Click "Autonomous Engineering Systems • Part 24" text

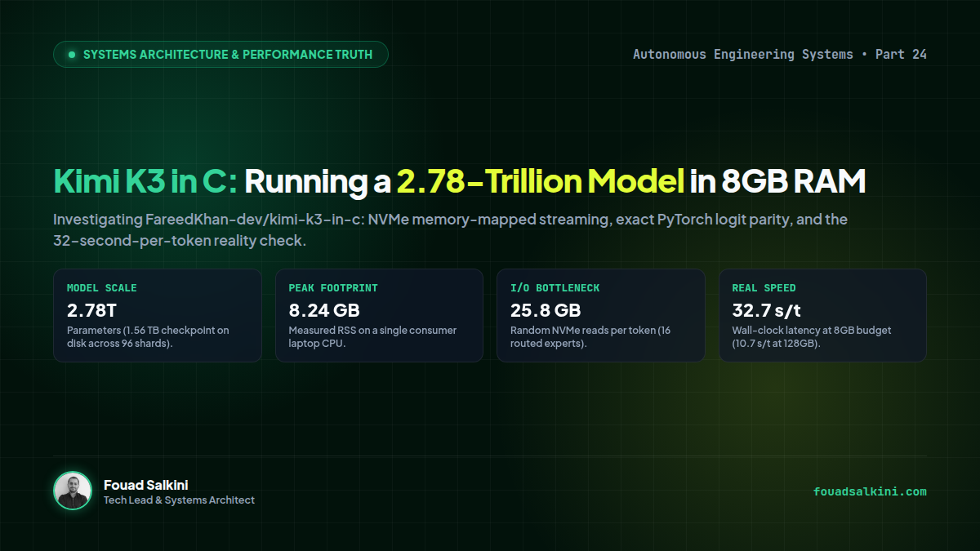pos(780,55)
